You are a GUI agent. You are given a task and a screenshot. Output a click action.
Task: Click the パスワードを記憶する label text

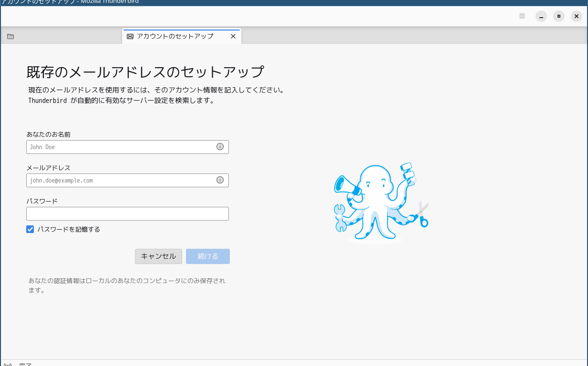[69, 229]
